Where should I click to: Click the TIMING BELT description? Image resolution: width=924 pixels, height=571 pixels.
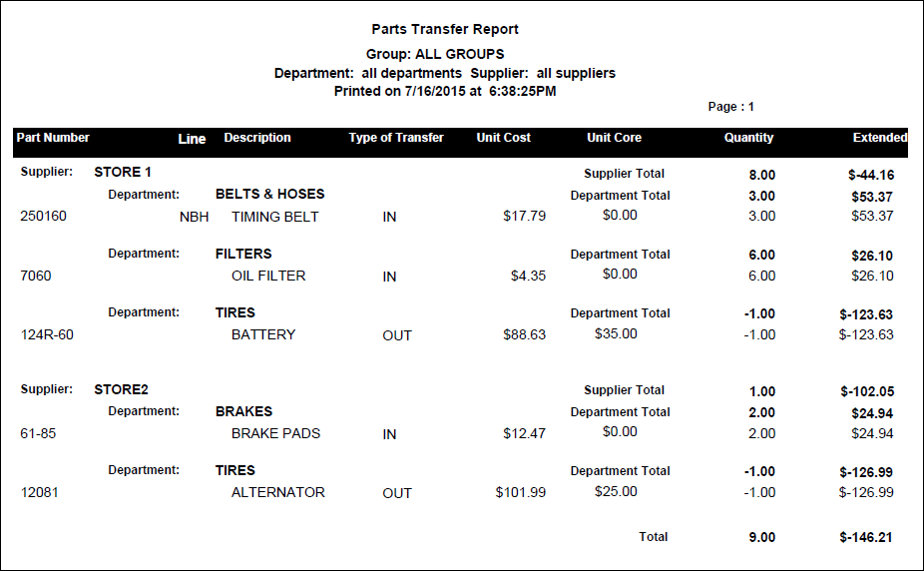tap(275, 217)
